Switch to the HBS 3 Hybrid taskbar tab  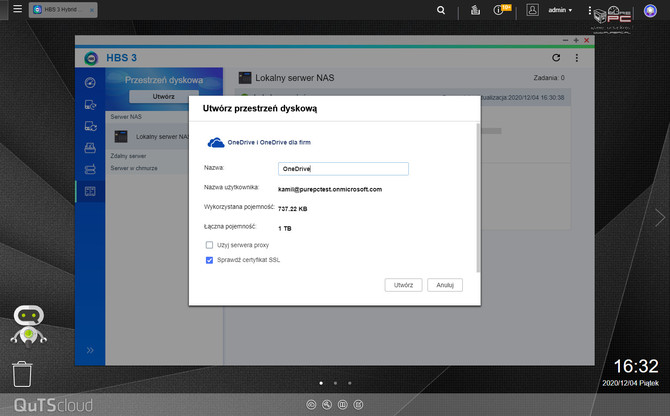pos(63,9)
